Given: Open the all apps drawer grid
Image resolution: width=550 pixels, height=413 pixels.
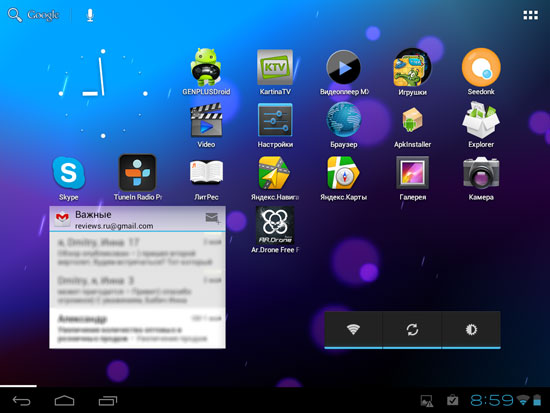Looking at the screenshot, I should click(530, 15).
